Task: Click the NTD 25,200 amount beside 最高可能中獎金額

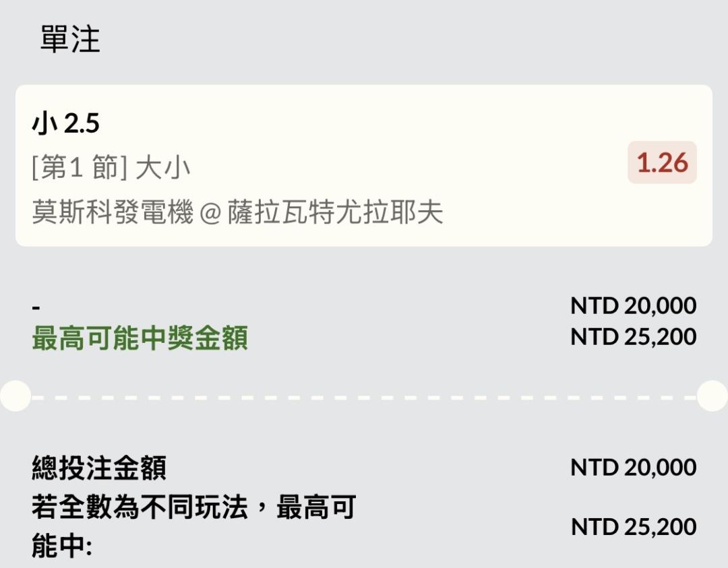Action: point(633,337)
